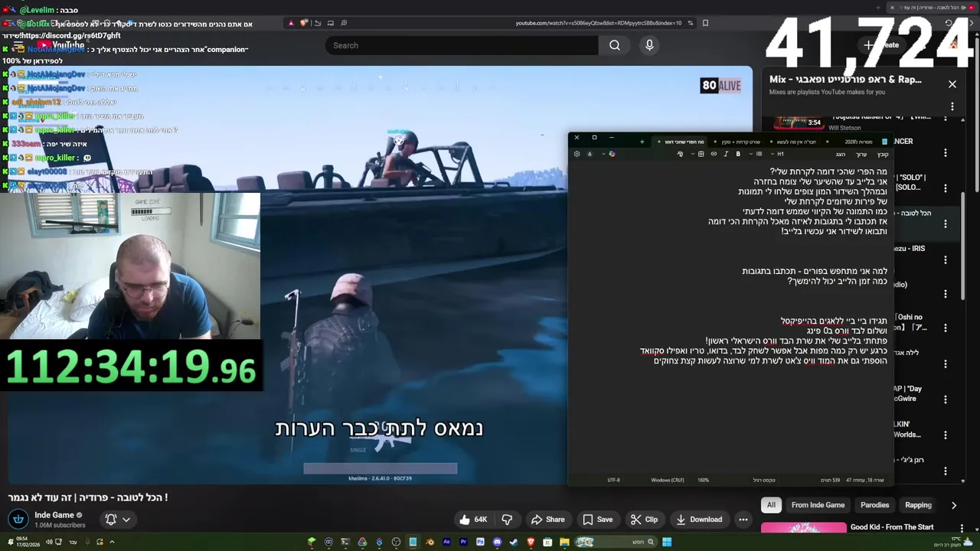This screenshot has width=980, height=551.
Task: Open options for the IRIS playlist item
Action: point(946,259)
